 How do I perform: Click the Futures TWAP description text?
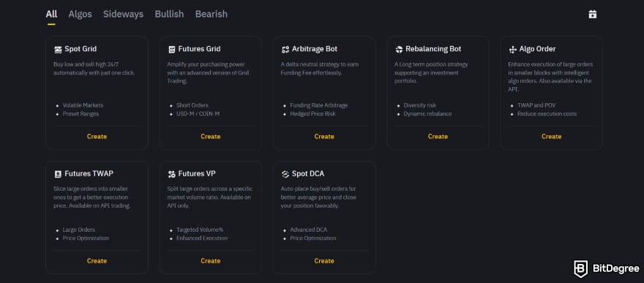click(x=92, y=197)
